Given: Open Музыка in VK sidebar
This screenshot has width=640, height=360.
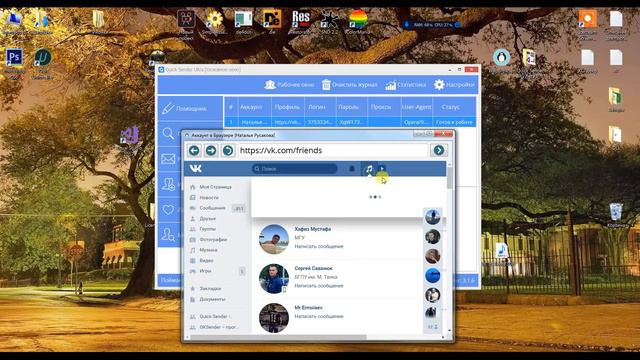Looking at the screenshot, I should (x=208, y=250).
